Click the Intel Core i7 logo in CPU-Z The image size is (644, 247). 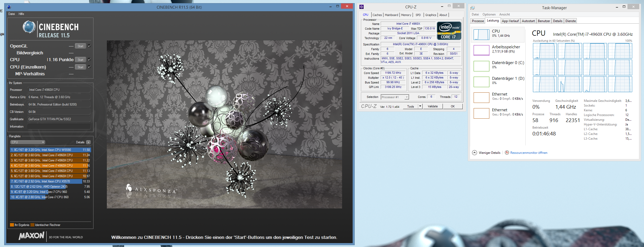(449, 31)
